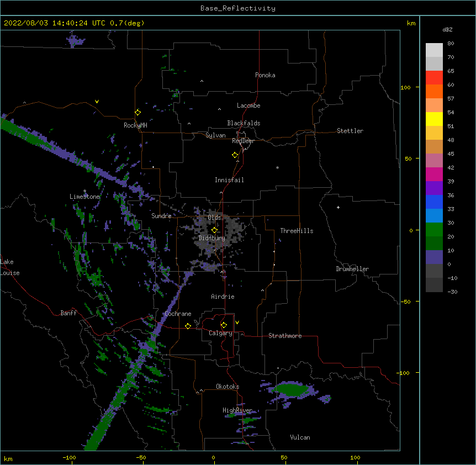Select the Innisfail map label
Image resolution: width=476 pixels, height=465 pixels.
(229, 180)
